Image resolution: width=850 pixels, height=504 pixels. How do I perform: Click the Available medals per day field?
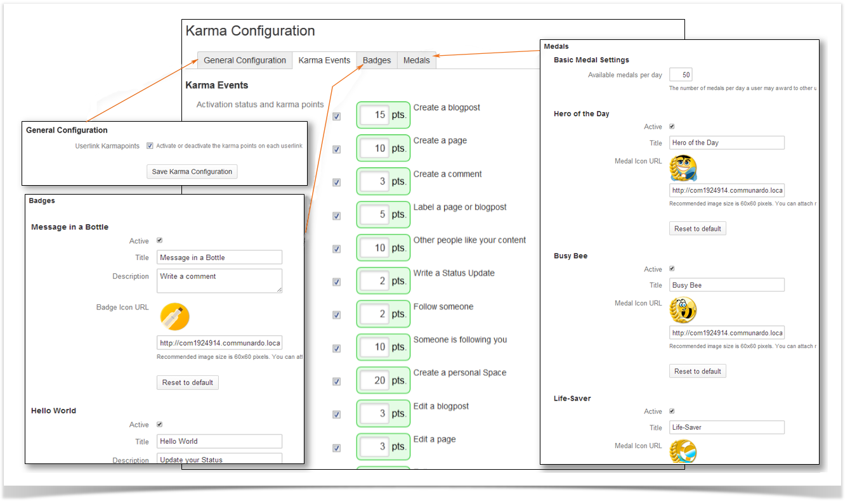680,75
